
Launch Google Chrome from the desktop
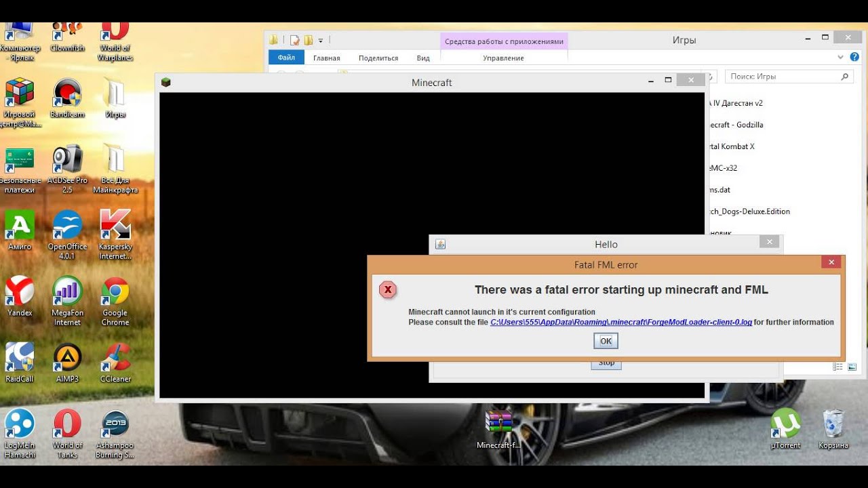[x=115, y=301]
